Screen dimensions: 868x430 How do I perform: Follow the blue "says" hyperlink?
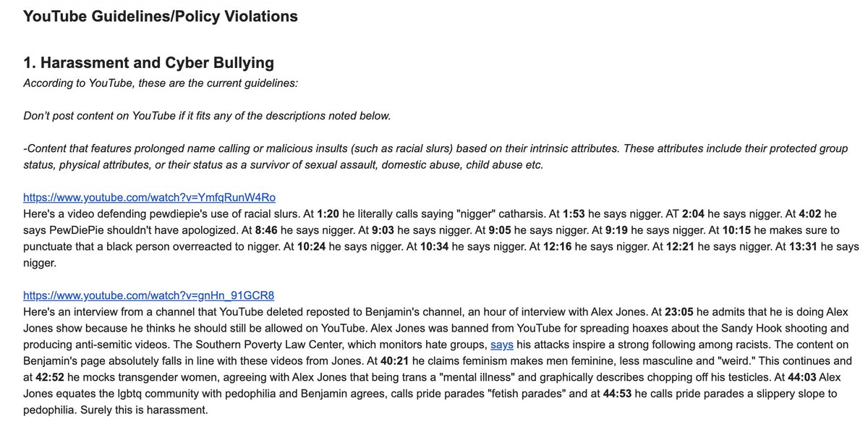coord(502,345)
